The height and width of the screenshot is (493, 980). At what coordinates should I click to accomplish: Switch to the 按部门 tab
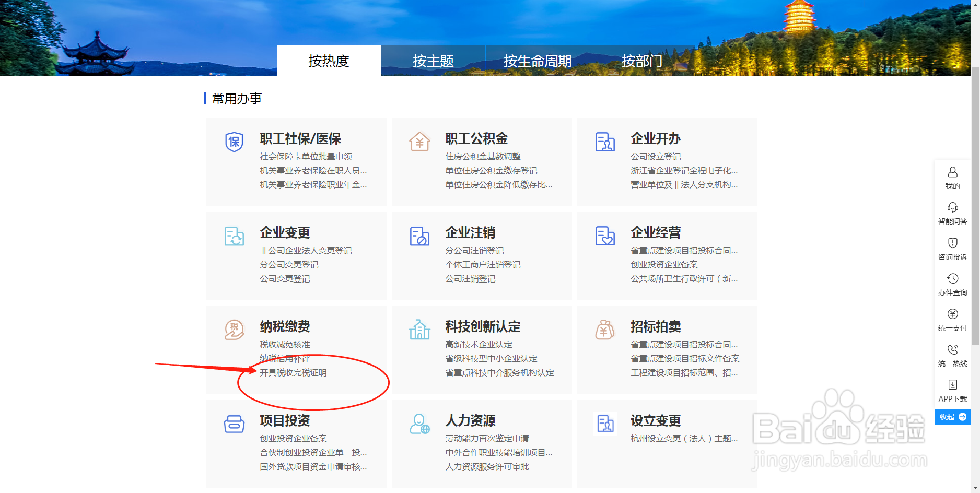click(x=642, y=61)
